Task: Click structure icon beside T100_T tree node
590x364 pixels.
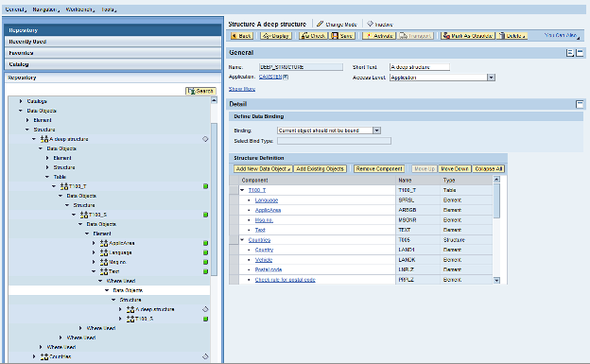Action: pyautogui.click(x=64, y=186)
